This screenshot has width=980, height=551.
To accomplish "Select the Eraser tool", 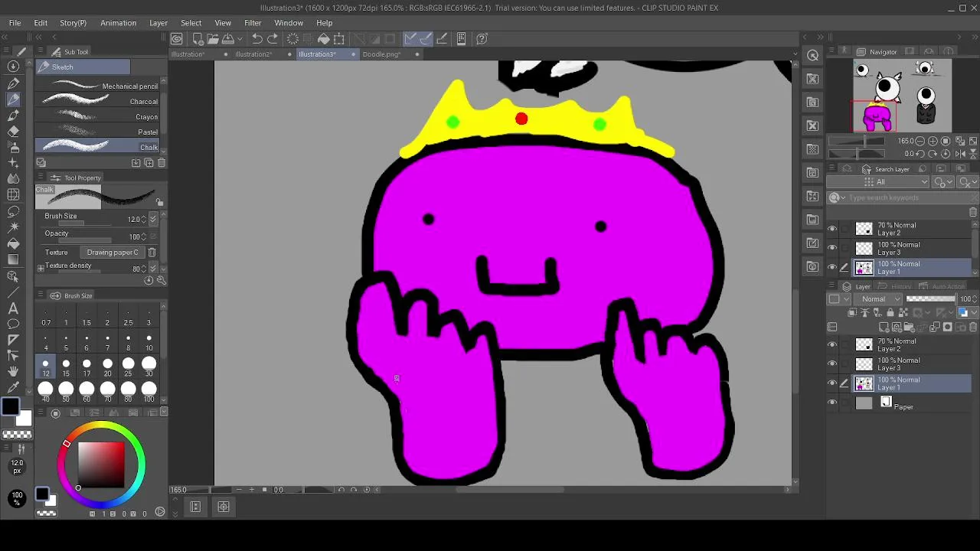I will [13, 131].
